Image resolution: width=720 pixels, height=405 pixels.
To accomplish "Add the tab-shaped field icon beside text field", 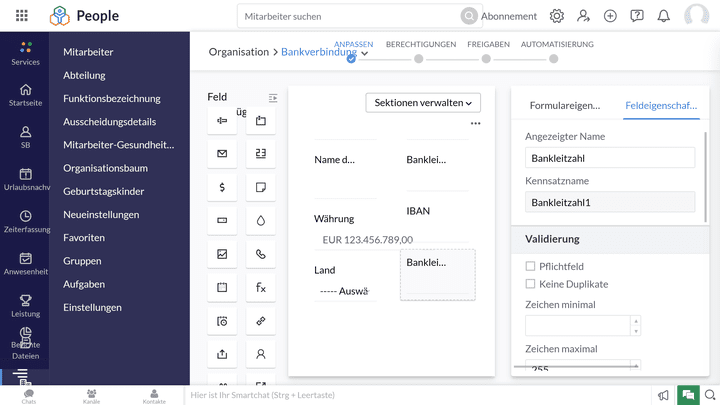I will pyautogui.click(x=261, y=121).
